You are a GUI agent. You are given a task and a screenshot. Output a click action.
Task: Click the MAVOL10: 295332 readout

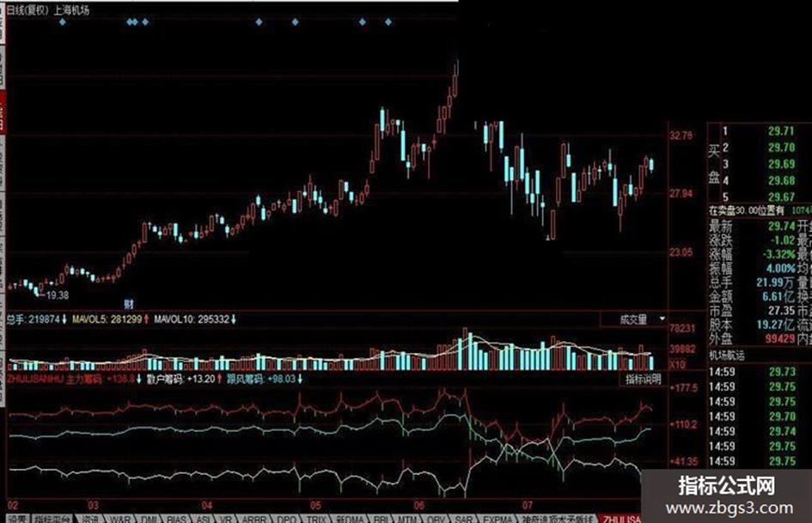195,319
